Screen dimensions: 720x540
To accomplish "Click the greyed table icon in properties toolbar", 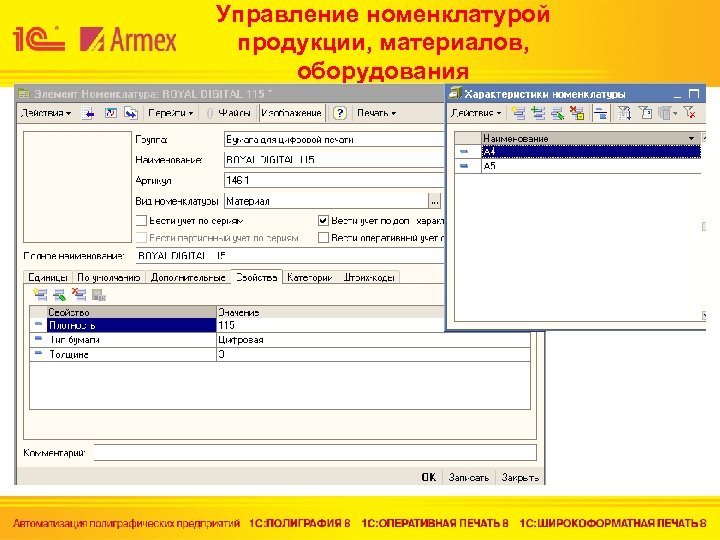I will click(99, 295).
